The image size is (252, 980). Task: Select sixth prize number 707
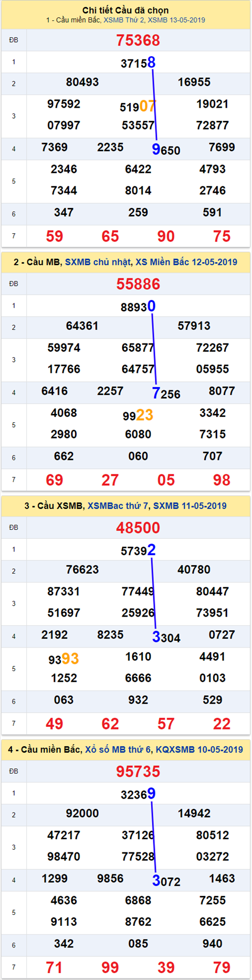[213, 456]
